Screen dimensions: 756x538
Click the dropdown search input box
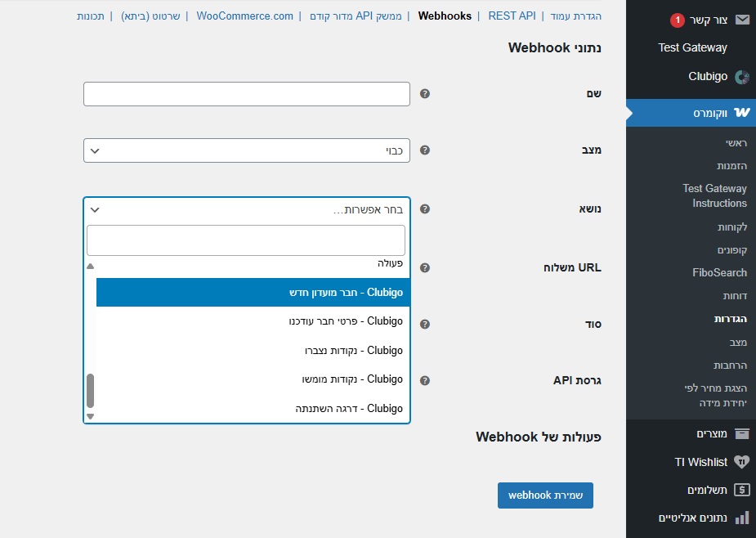(x=246, y=240)
